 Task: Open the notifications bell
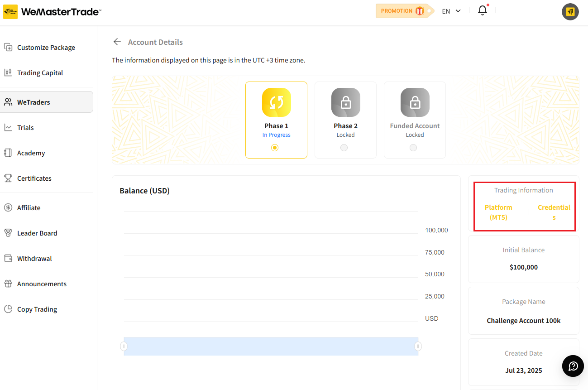pos(483,10)
